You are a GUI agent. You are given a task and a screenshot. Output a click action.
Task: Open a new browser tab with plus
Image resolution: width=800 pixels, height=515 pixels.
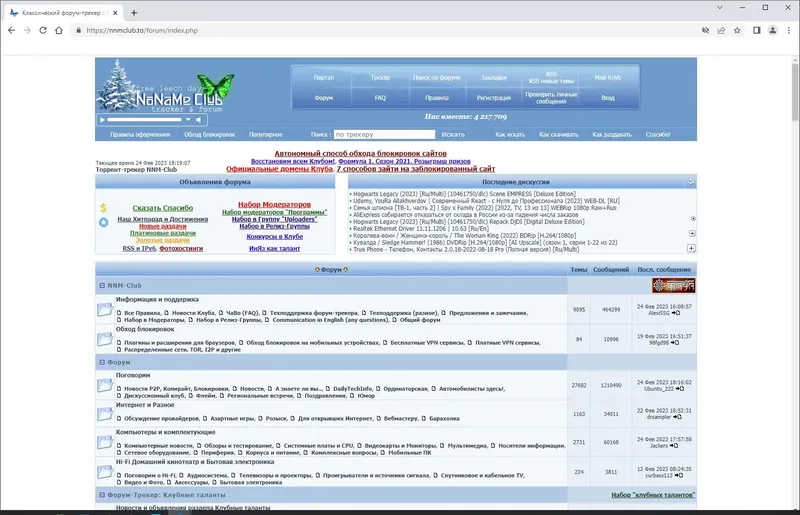click(x=134, y=13)
